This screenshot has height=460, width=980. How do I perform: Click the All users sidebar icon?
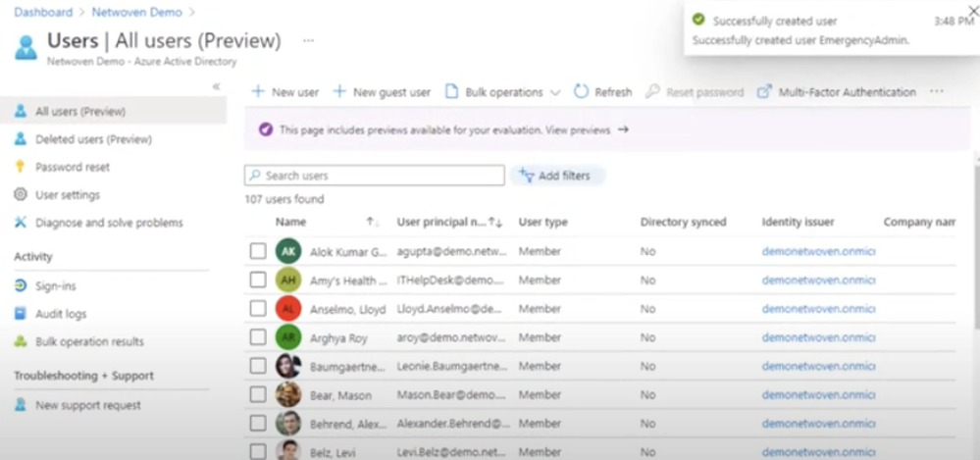coord(21,111)
